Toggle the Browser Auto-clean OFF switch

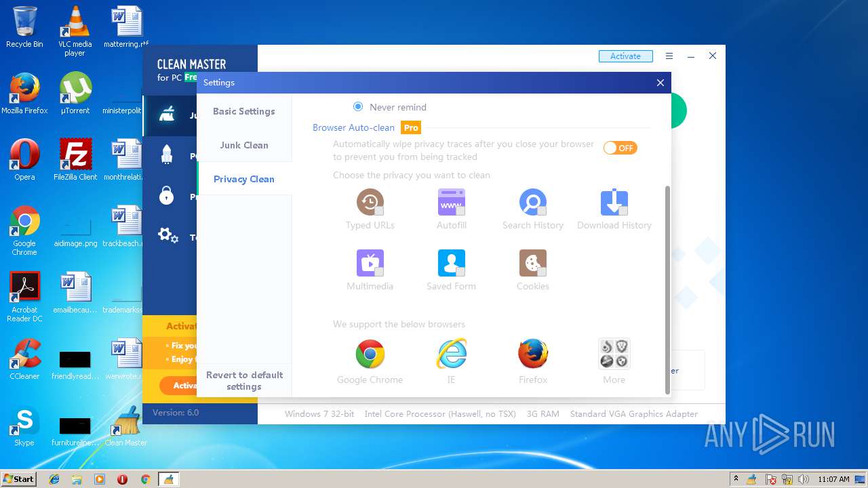620,148
